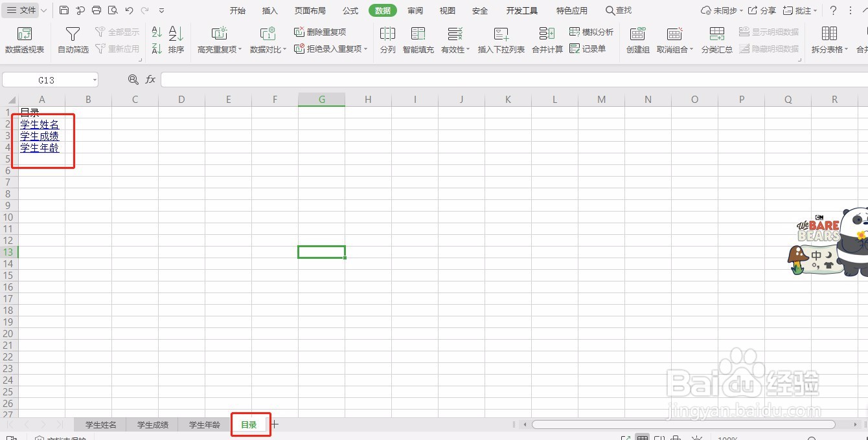Switch to the 公式 ribbon tab

click(x=350, y=10)
